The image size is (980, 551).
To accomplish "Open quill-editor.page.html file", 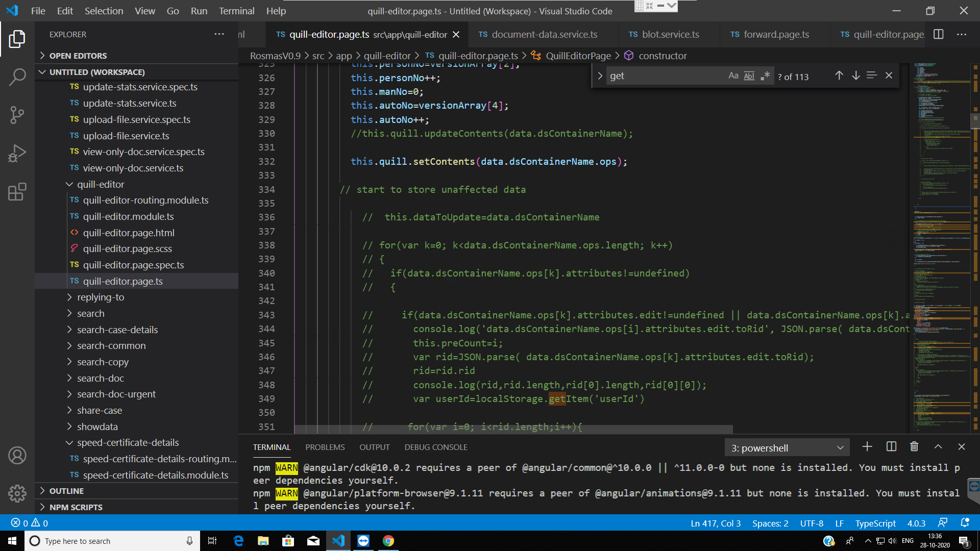I will click(129, 233).
